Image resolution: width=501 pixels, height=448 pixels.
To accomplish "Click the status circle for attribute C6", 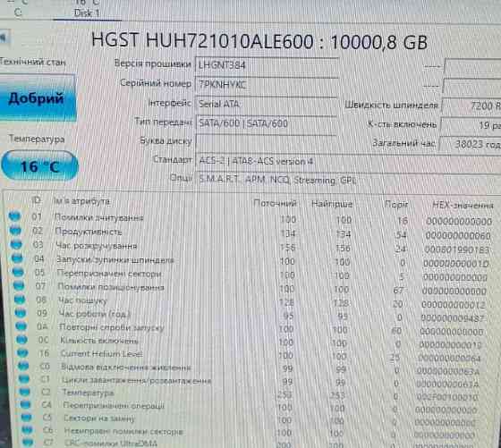I will coord(27,430).
